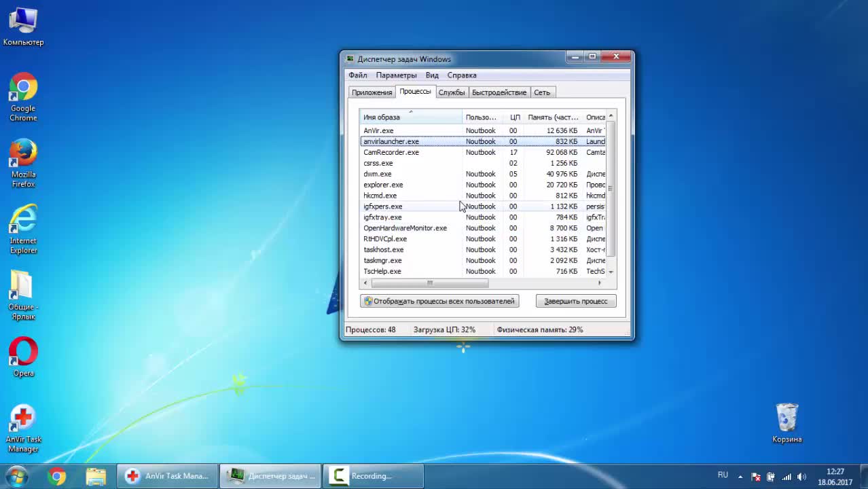Image resolution: width=868 pixels, height=489 pixels.
Task: Select Mozilla Firefox desktop shortcut
Action: (23, 164)
